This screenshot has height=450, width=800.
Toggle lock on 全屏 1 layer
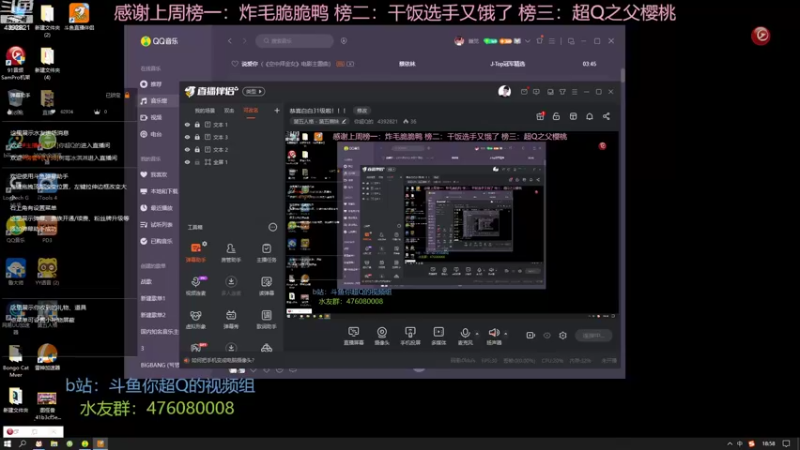197,162
